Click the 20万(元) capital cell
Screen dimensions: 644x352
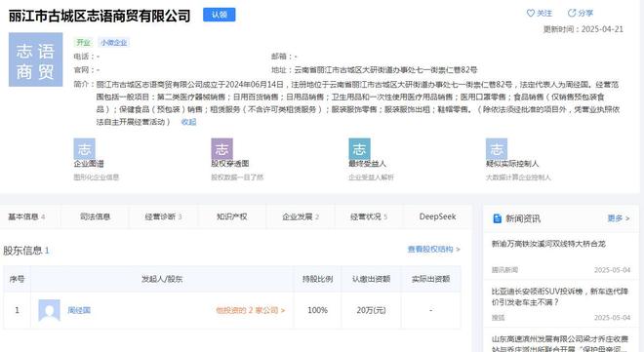(x=371, y=310)
